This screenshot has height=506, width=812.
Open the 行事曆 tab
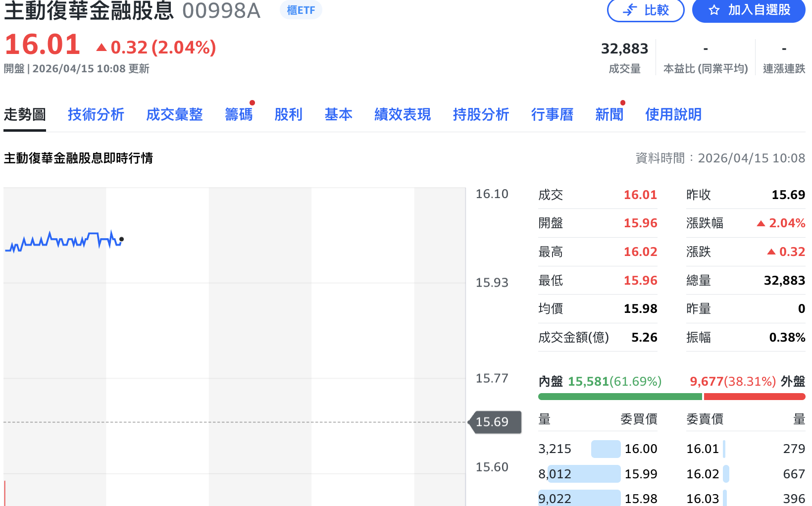[x=552, y=114]
